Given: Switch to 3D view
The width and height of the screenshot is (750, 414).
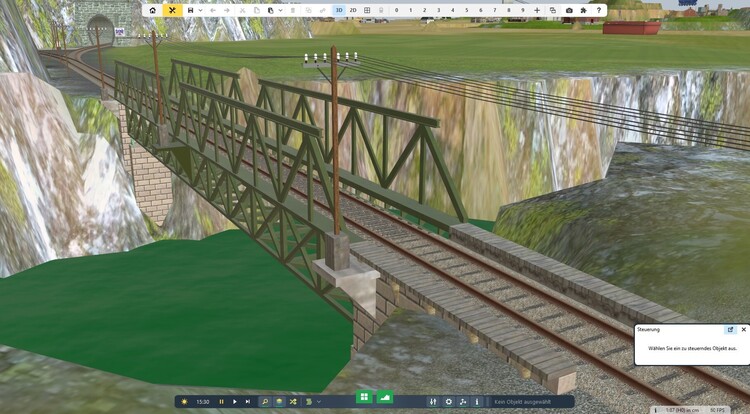Looking at the screenshot, I should click(339, 10).
